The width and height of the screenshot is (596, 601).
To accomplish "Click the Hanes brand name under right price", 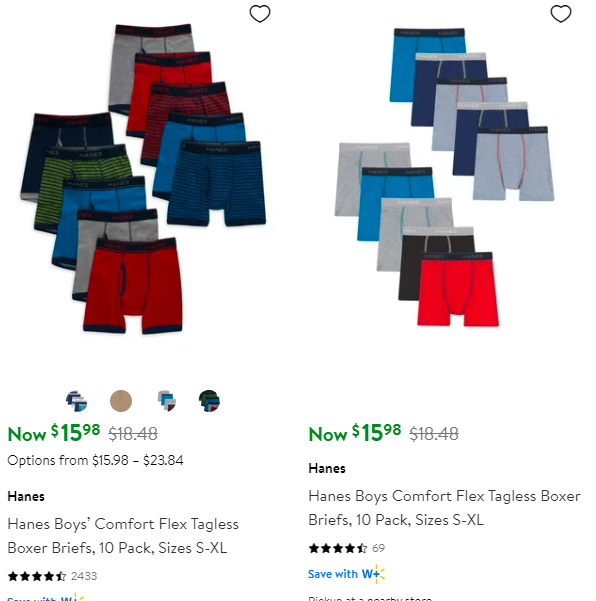I will 327,468.
